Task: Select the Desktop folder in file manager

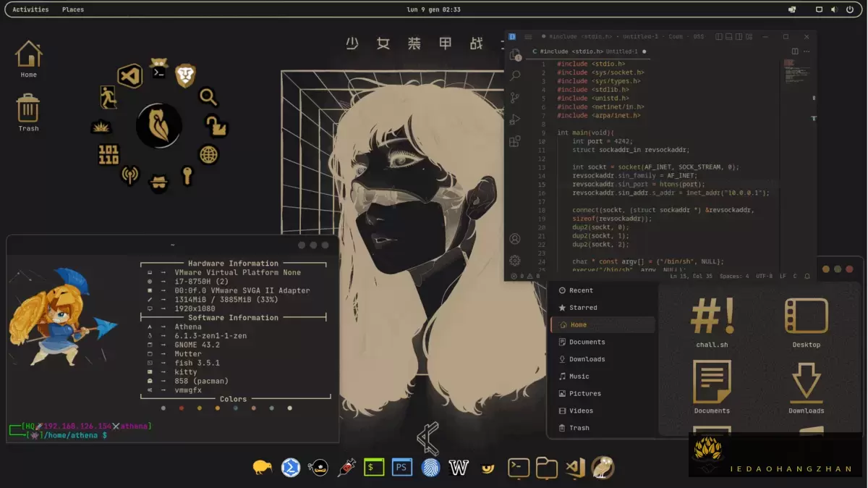Action: pos(807,322)
